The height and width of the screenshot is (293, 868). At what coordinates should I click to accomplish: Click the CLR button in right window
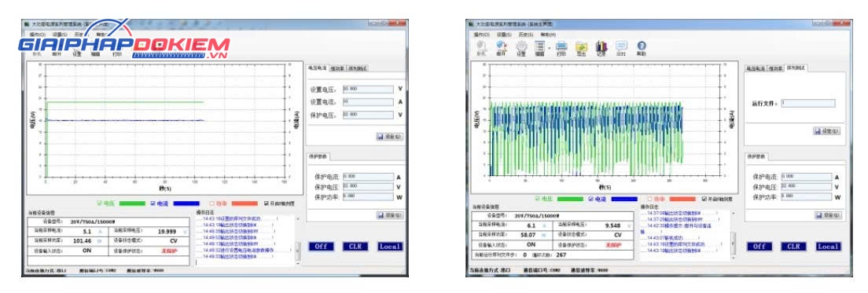click(x=794, y=247)
